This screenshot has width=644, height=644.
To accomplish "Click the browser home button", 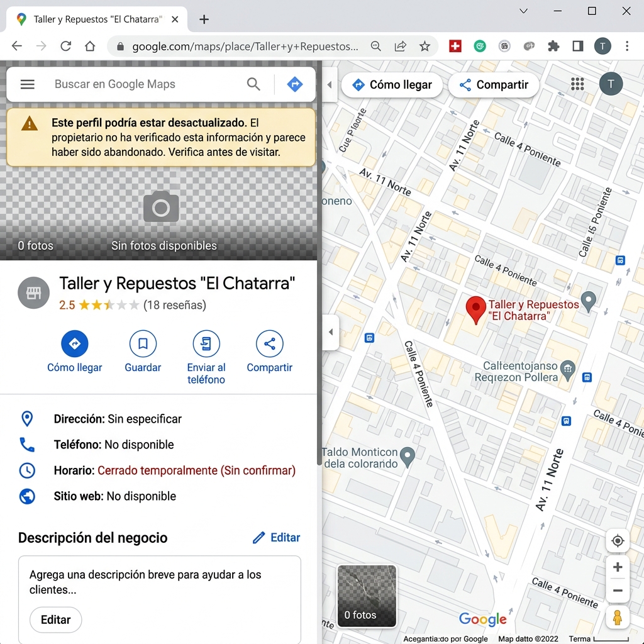I will (x=90, y=46).
